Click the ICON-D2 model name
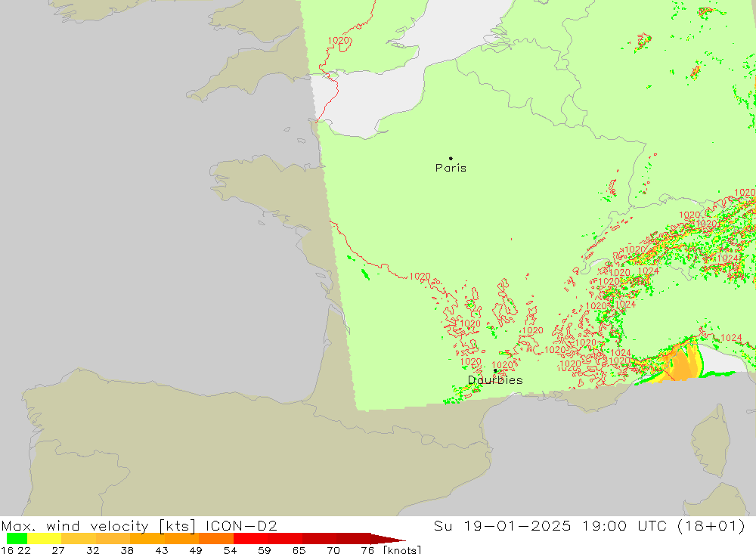The image size is (756, 554). tap(241, 526)
